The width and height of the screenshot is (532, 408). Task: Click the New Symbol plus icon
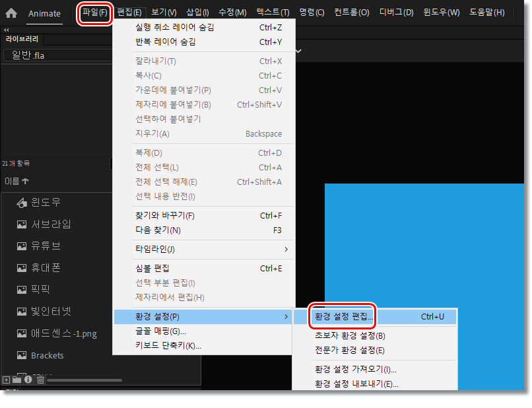tap(6, 380)
